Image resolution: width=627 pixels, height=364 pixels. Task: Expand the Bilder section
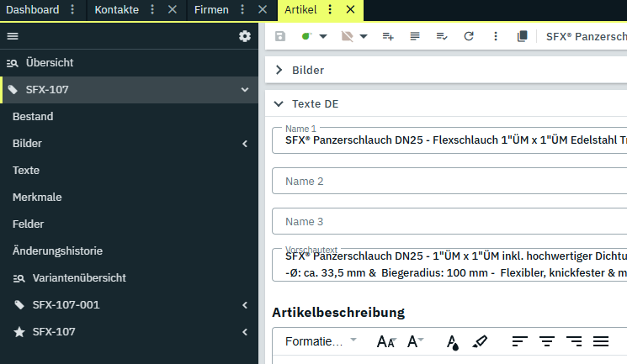279,70
